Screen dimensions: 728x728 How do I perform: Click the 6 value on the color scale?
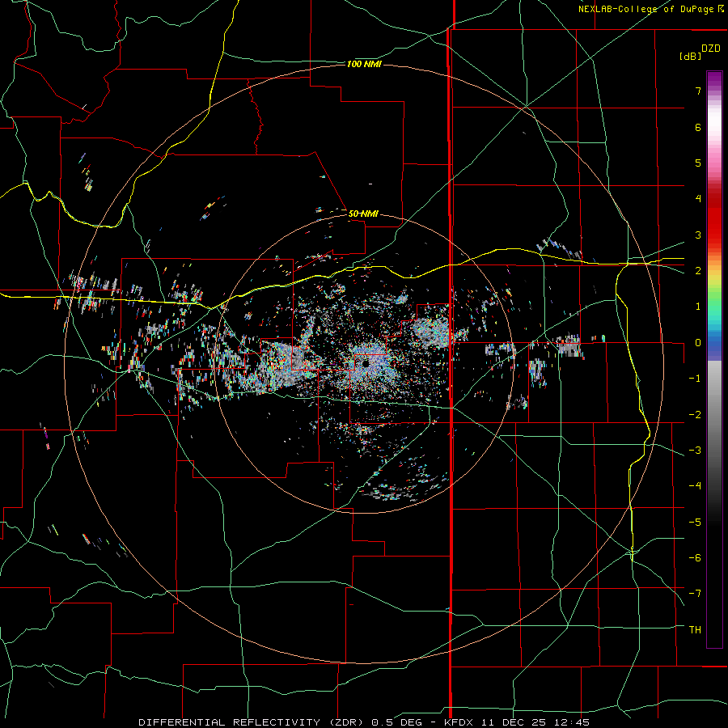[x=698, y=127]
